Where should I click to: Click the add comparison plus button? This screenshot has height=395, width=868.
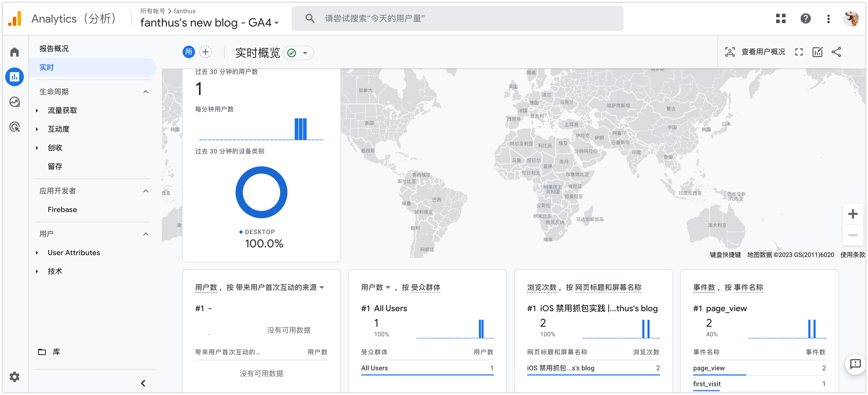point(205,52)
